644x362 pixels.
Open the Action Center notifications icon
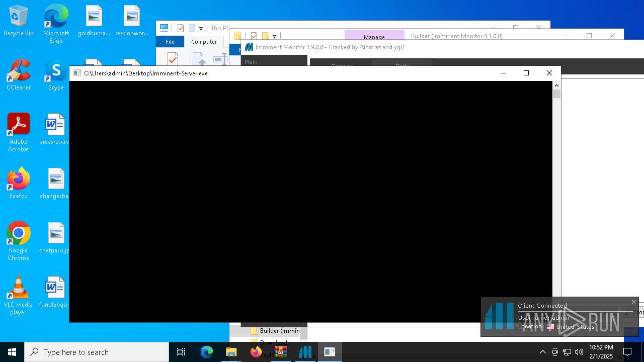click(627, 352)
